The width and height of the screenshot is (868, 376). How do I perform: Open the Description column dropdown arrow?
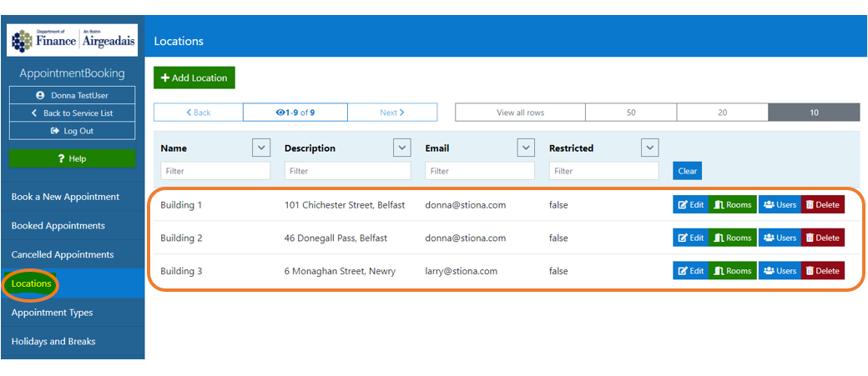pos(402,148)
